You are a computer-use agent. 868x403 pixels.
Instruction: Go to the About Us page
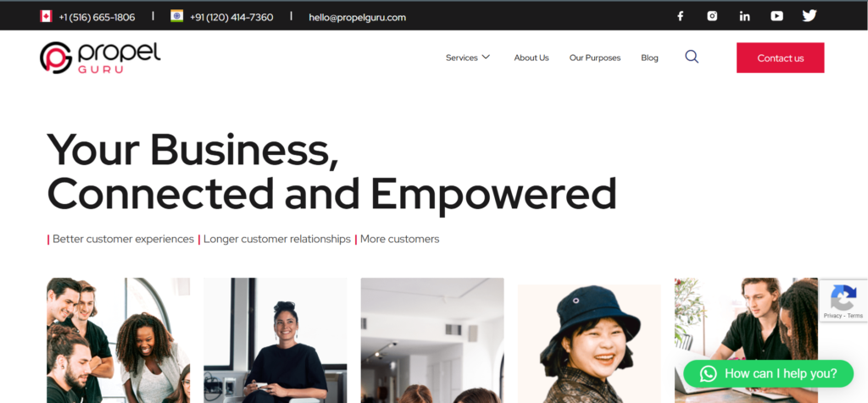click(x=531, y=58)
